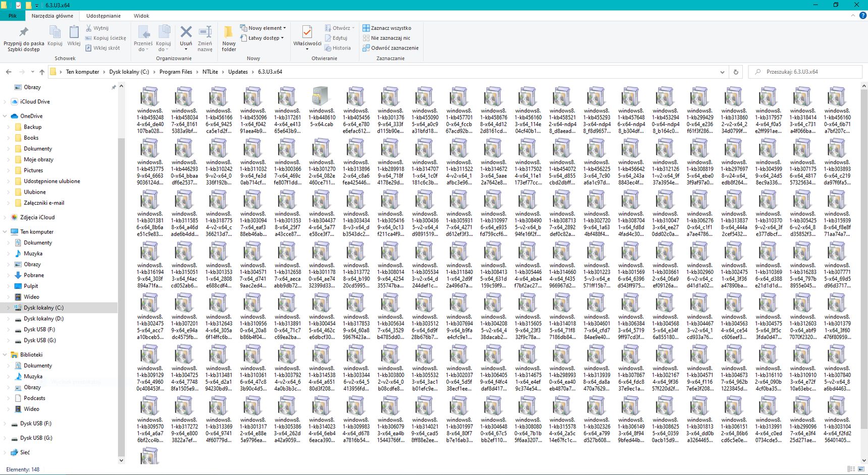Image resolution: width=868 pixels, height=475 pixels.
Task: Switch to Narzędzia główne tab
Action: [x=52, y=16]
